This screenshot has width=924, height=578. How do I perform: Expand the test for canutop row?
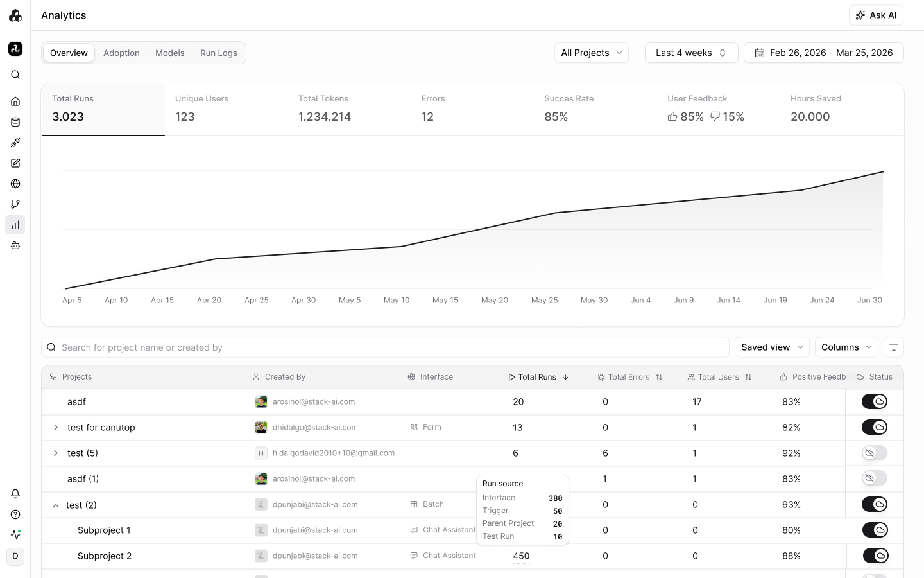coord(56,428)
